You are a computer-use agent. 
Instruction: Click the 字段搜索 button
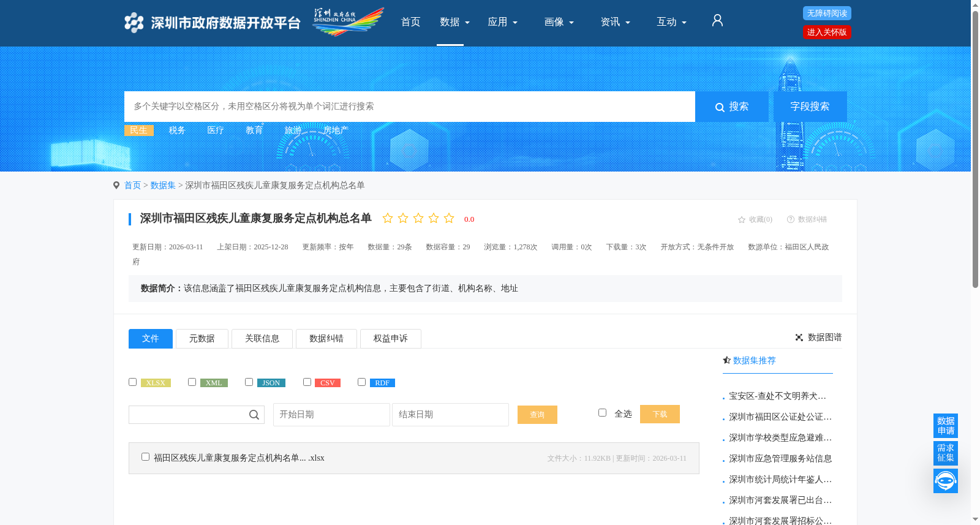point(810,107)
